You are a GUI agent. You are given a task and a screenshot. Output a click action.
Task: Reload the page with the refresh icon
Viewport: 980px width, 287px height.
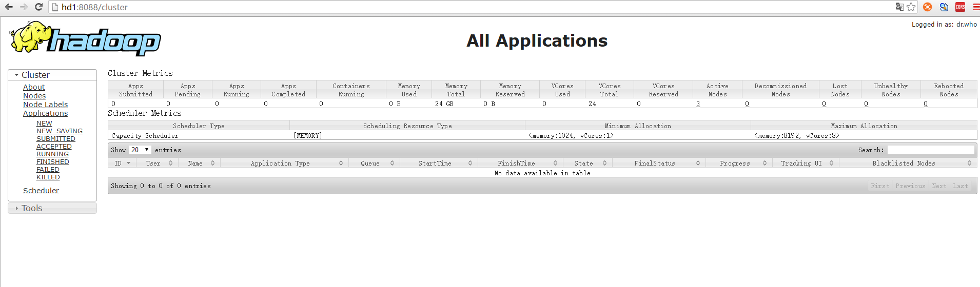(38, 7)
